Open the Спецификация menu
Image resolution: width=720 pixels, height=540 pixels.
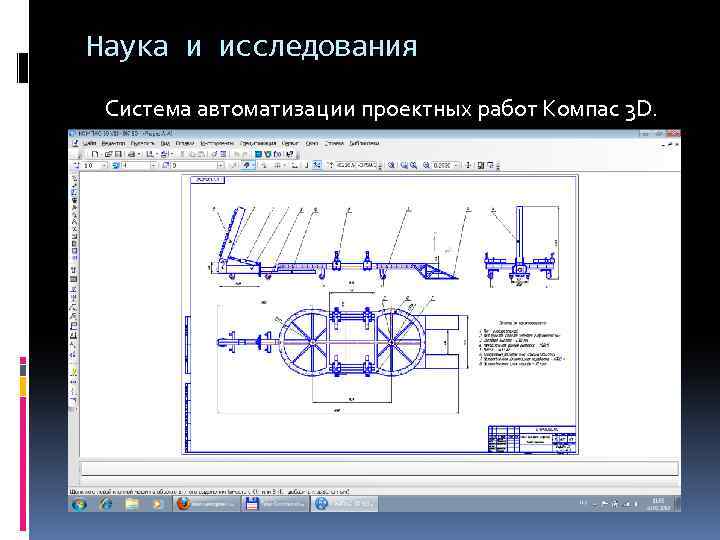click(x=258, y=143)
